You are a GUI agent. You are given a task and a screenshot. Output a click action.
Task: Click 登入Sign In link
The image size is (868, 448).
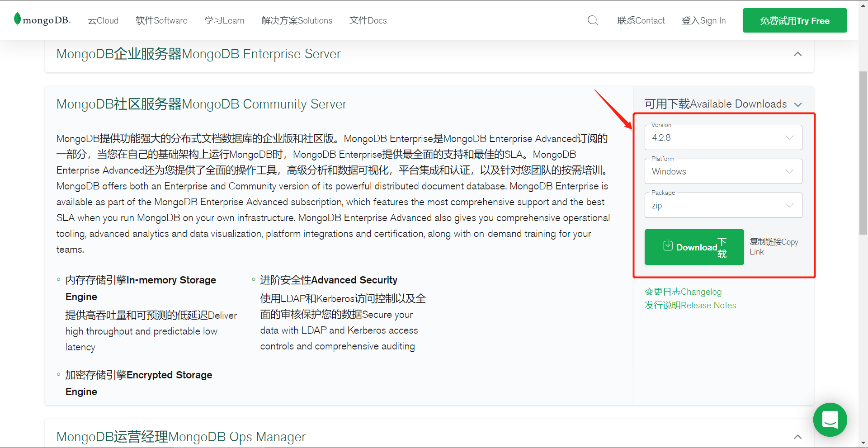703,20
